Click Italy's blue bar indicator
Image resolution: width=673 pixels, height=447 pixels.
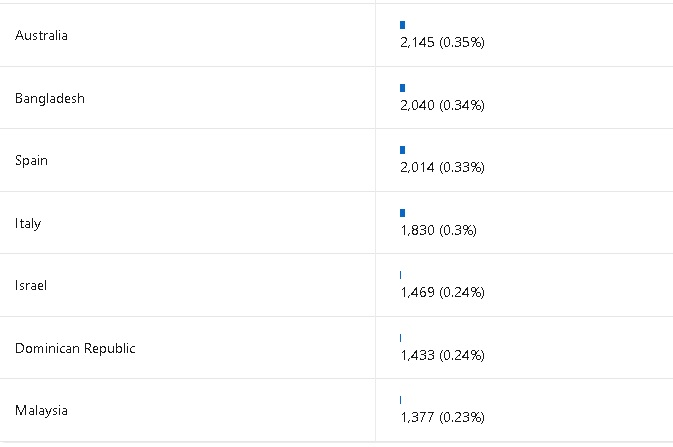402,213
